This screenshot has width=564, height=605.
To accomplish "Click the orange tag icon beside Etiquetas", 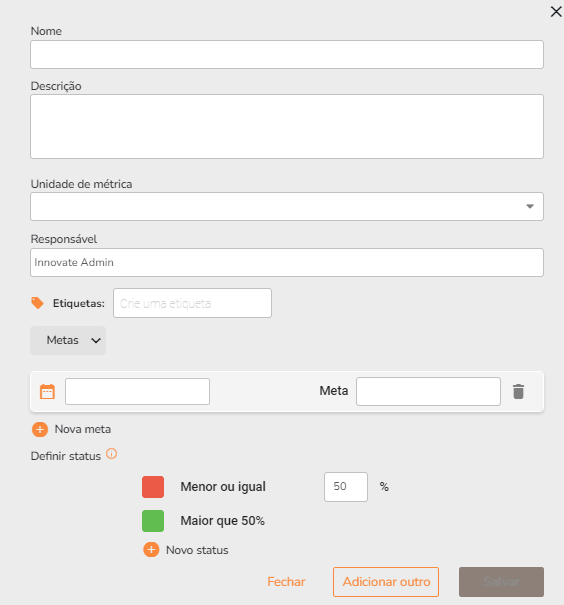I will click(37, 303).
